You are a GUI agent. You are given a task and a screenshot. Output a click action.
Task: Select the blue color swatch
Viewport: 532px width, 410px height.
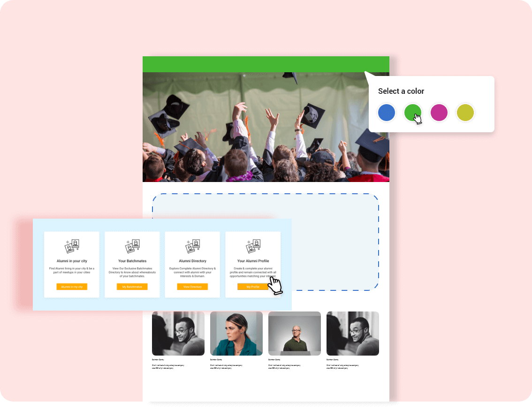387,113
